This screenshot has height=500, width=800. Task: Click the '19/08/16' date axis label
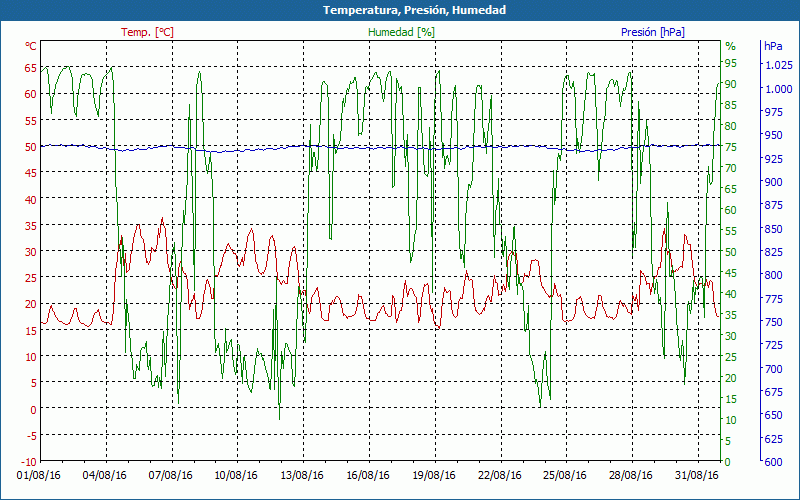pyautogui.click(x=434, y=476)
